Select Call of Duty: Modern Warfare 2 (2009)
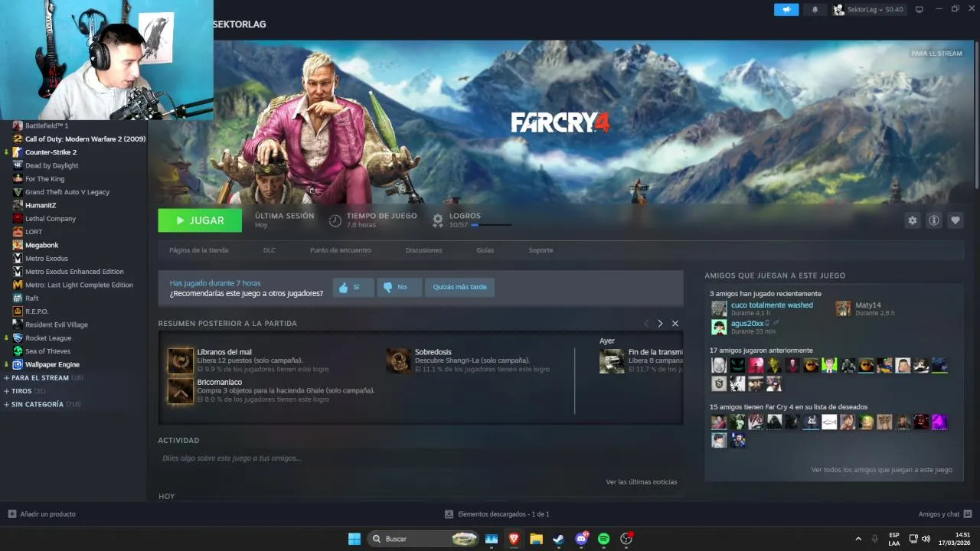The height and width of the screenshot is (551, 980). [x=85, y=139]
